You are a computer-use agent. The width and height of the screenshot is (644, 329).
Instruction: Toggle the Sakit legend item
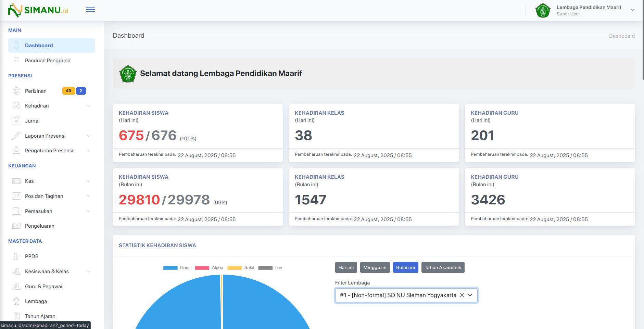click(x=241, y=268)
